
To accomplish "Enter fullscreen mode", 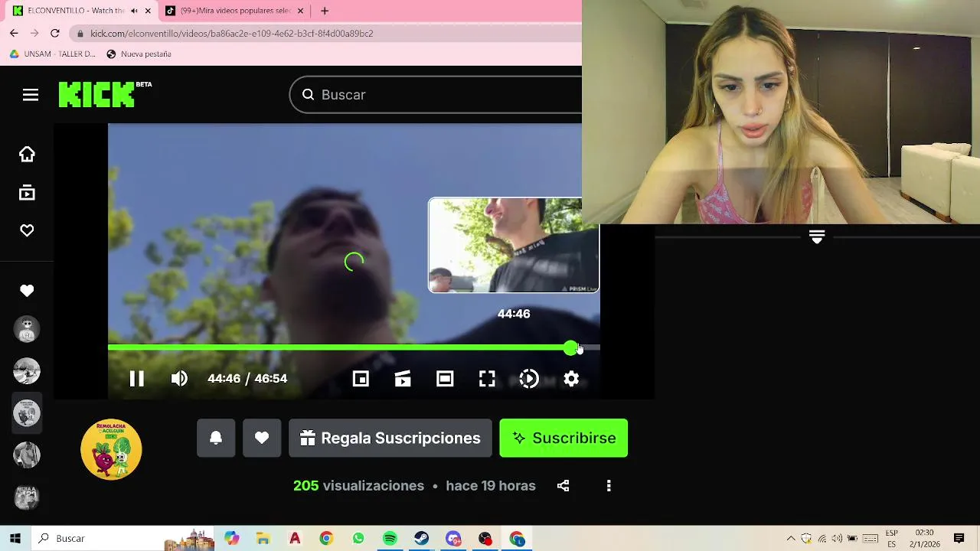I will pyautogui.click(x=487, y=379).
